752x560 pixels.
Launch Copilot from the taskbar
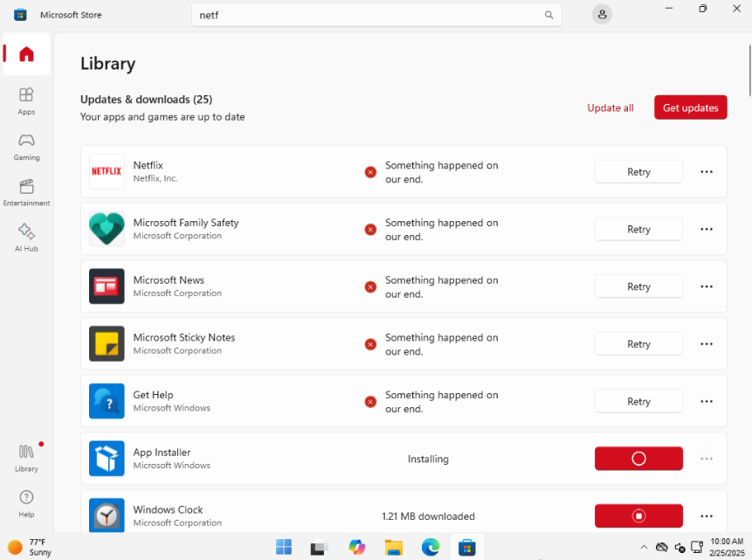click(357, 547)
